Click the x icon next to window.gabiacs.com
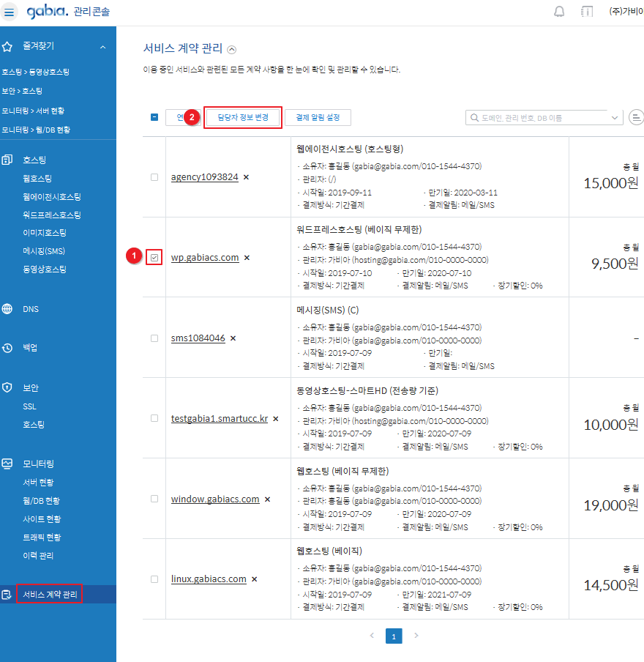 pyautogui.click(x=267, y=499)
